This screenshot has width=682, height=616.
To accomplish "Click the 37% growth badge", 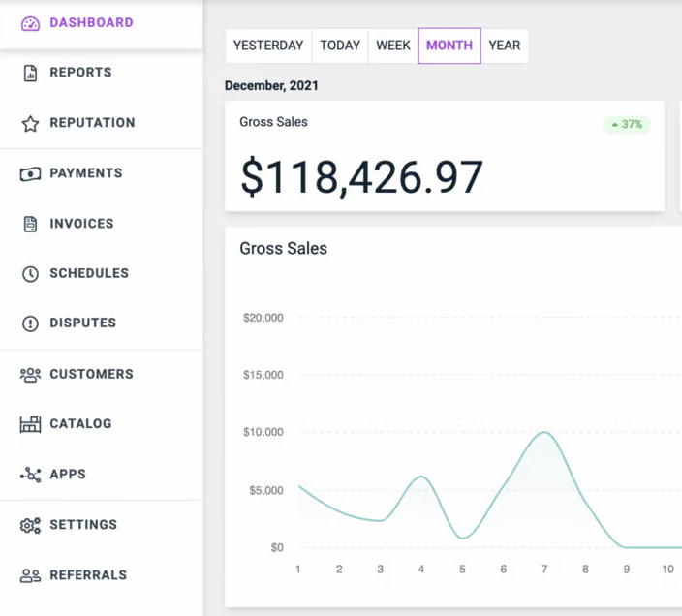I will tap(627, 125).
